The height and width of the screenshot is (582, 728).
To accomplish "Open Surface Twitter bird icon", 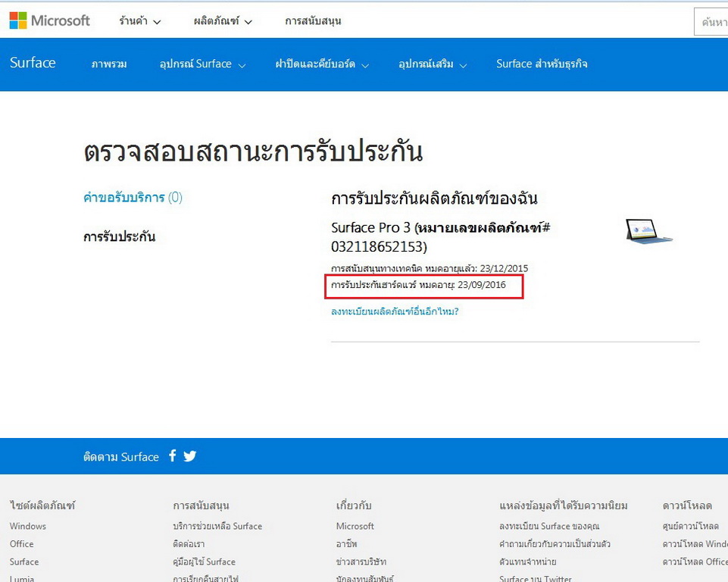I will point(189,456).
